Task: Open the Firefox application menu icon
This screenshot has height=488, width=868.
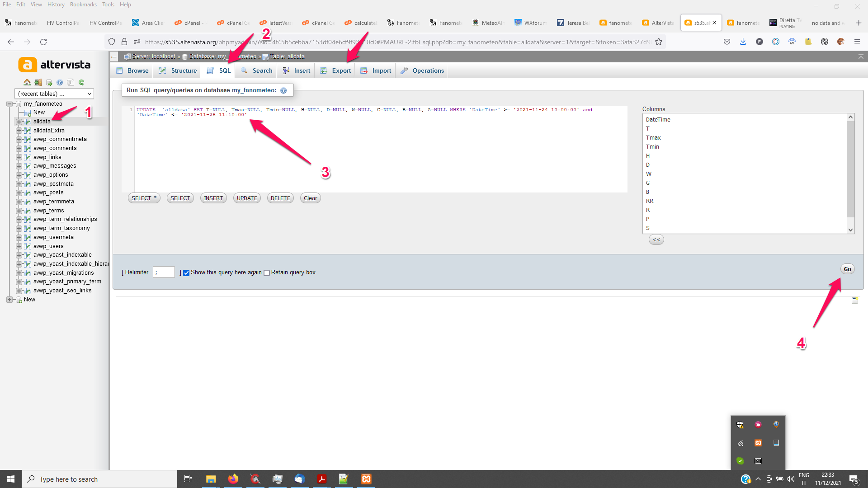Action: point(857,42)
